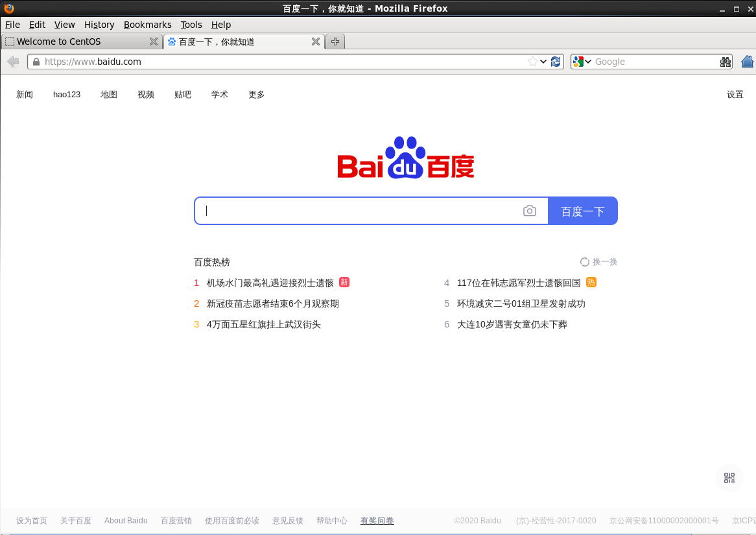Click the red 新 badge

[x=344, y=282]
